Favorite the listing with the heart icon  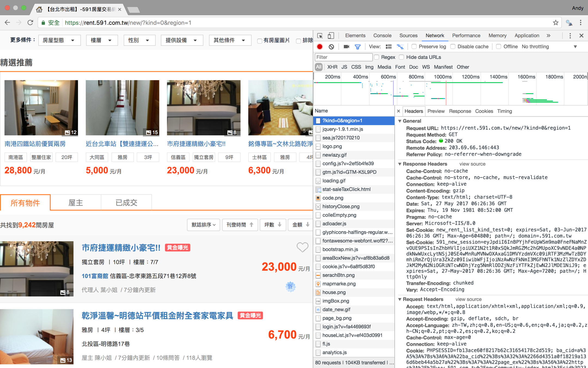click(x=302, y=247)
